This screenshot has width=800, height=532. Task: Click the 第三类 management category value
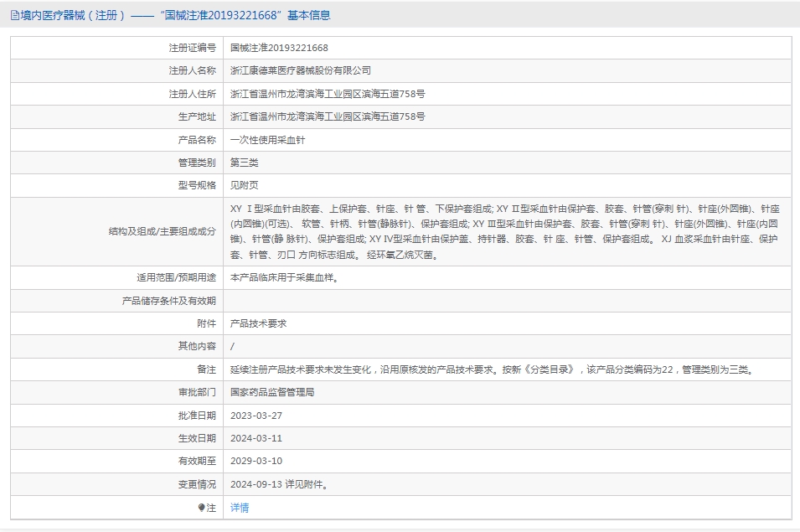(x=245, y=163)
